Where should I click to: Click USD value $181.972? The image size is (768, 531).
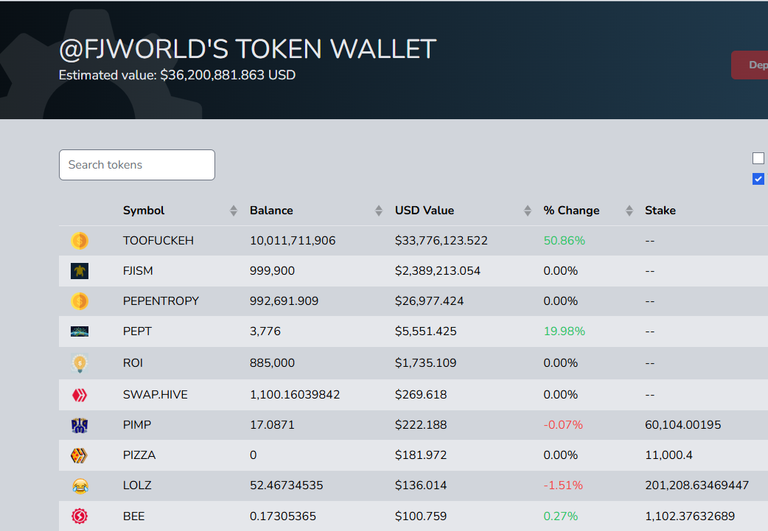coord(421,456)
